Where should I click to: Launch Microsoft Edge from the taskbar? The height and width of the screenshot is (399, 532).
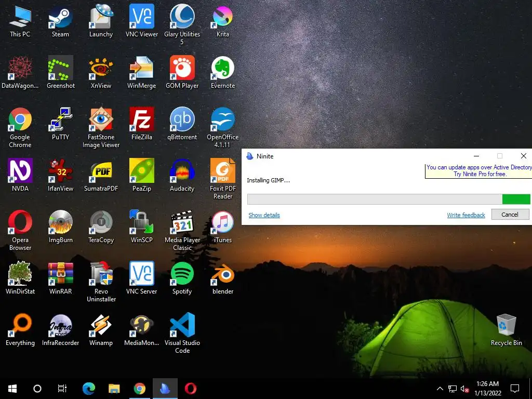(x=89, y=389)
